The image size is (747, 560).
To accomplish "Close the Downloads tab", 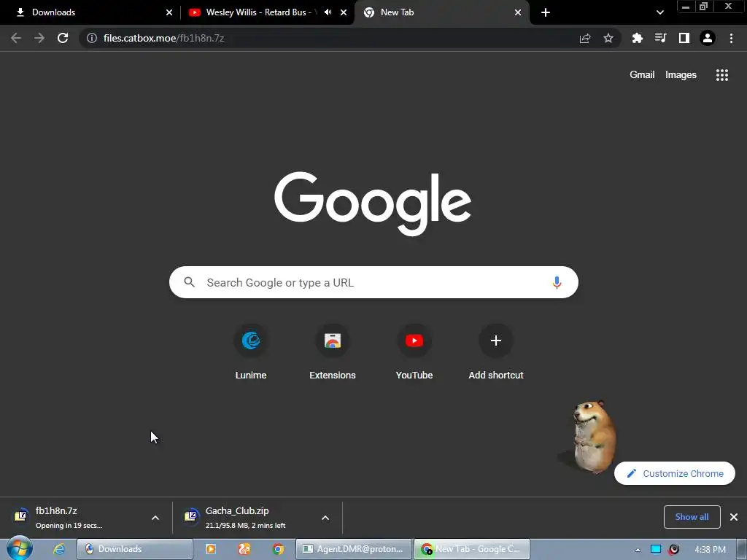I will tap(169, 12).
